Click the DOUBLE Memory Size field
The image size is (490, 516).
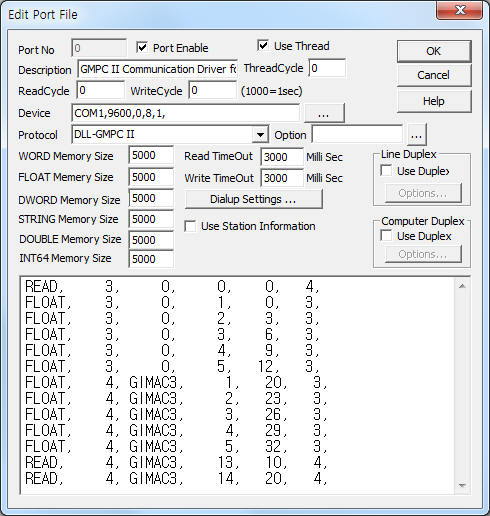click(x=151, y=240)
